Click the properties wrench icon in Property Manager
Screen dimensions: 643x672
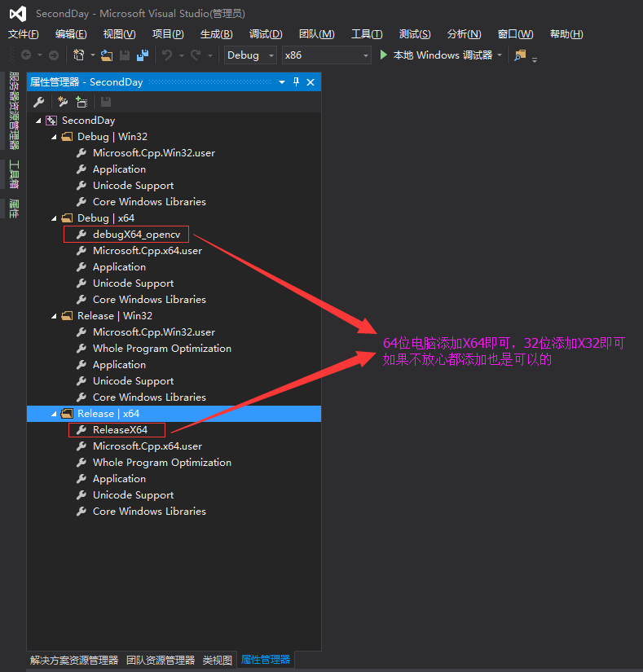pos(39,102)
